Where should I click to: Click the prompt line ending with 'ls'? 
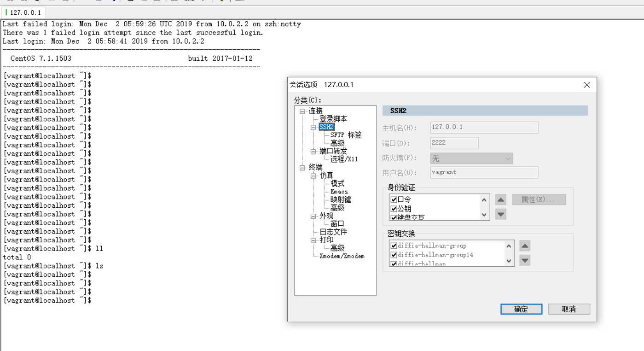tap(53, 266)
